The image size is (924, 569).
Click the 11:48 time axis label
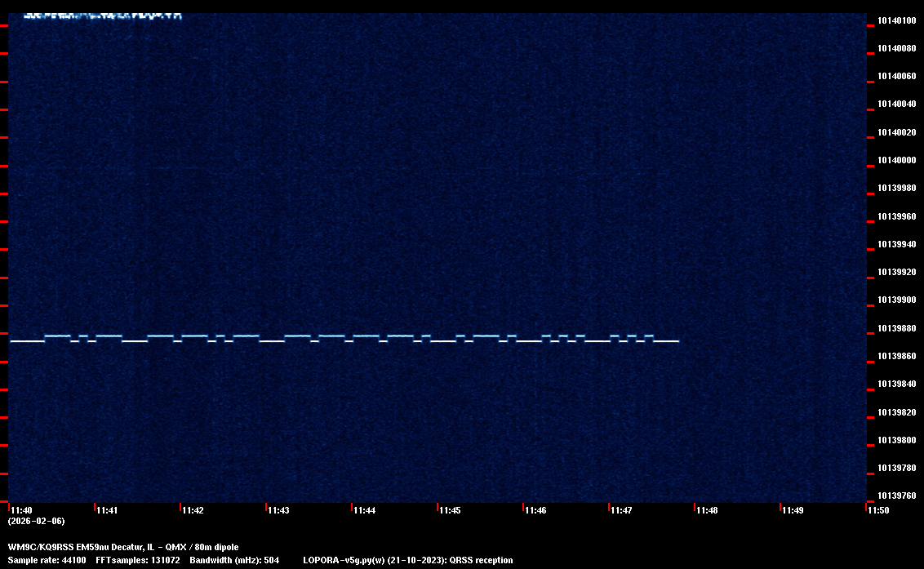707,510
